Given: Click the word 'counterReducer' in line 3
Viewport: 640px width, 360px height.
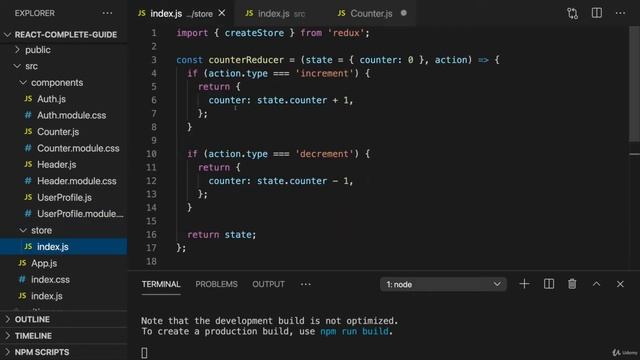Looking at the screenshot, I should [246, 60].
